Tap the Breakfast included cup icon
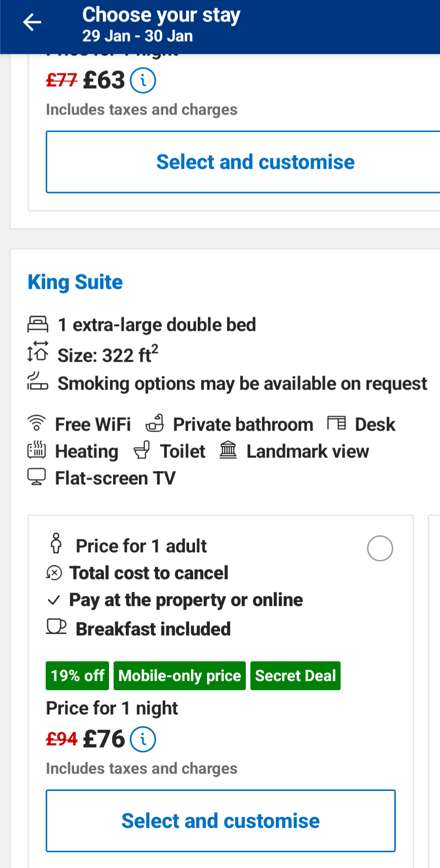 click(56, 627)
